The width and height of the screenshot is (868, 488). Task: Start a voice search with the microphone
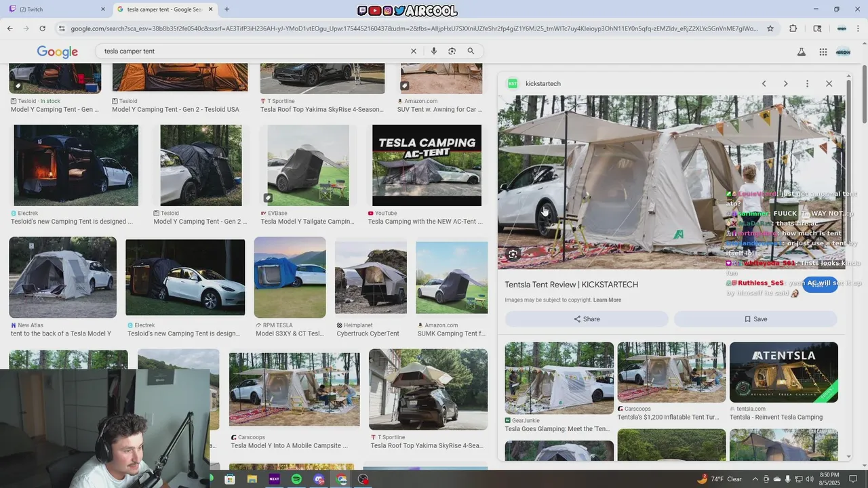434,51
